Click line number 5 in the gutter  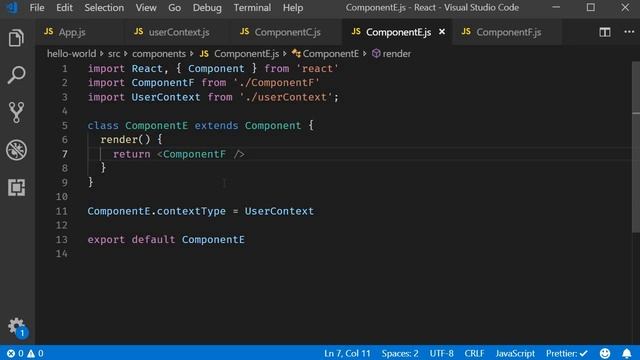click(x=65, y=125)
